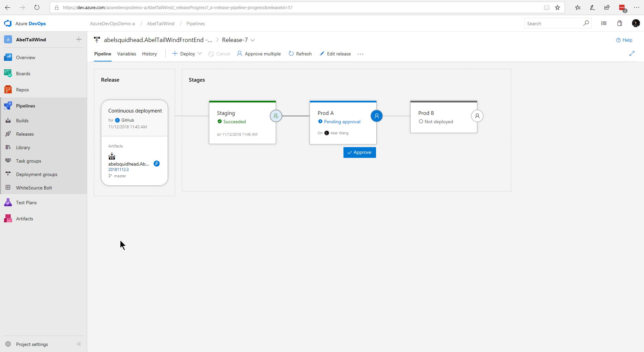Image resolution: width=644 pixels, height=352 pixels.
Task: Click the Staging post-deployment approval icon
Action: pyautogui.click(x=276, y=116)
